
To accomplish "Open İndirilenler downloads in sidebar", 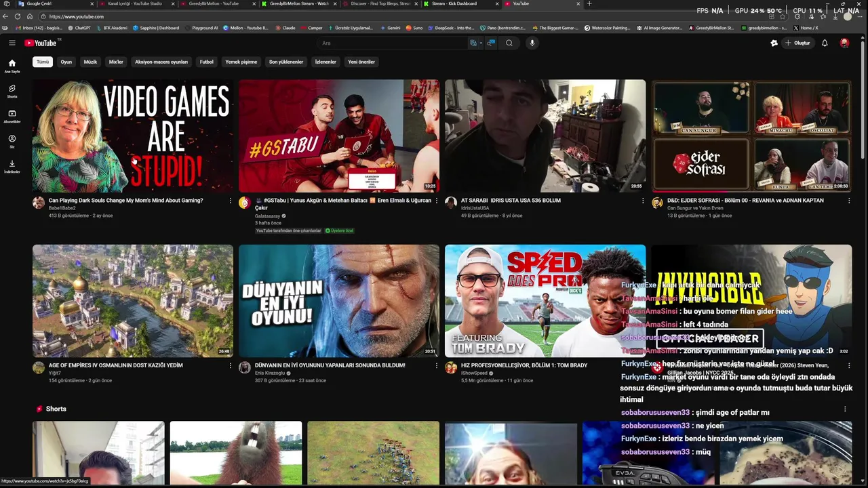I will [x=12, y=166].
